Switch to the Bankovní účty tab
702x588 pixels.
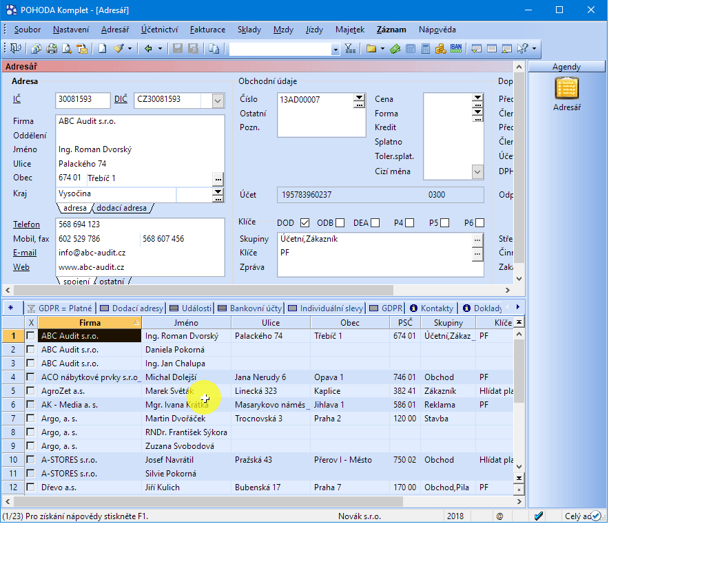(x=250, y=308)
